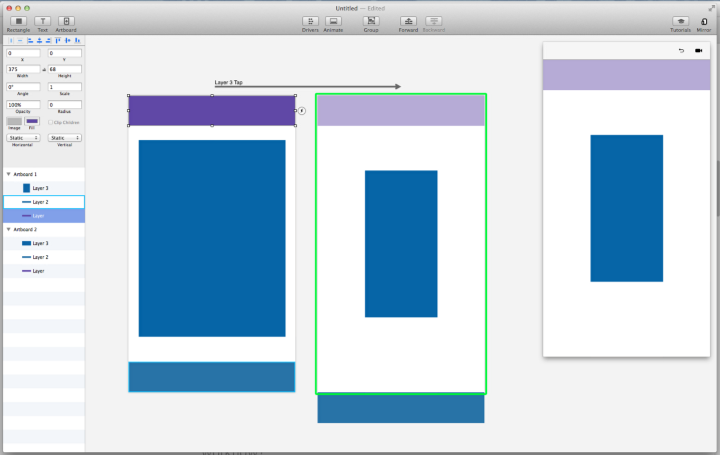Reset the preview with the rewind icon

(x=681, y=51)
